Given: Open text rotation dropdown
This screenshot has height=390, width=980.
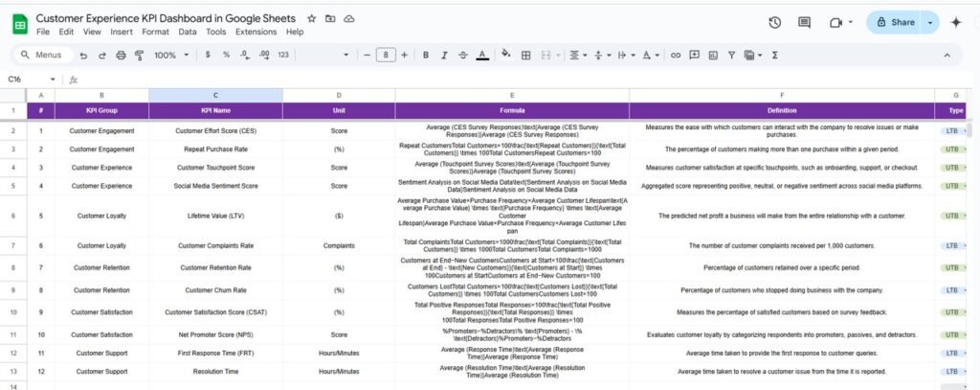Looking at the screenshot, I should tap(651, 55).
